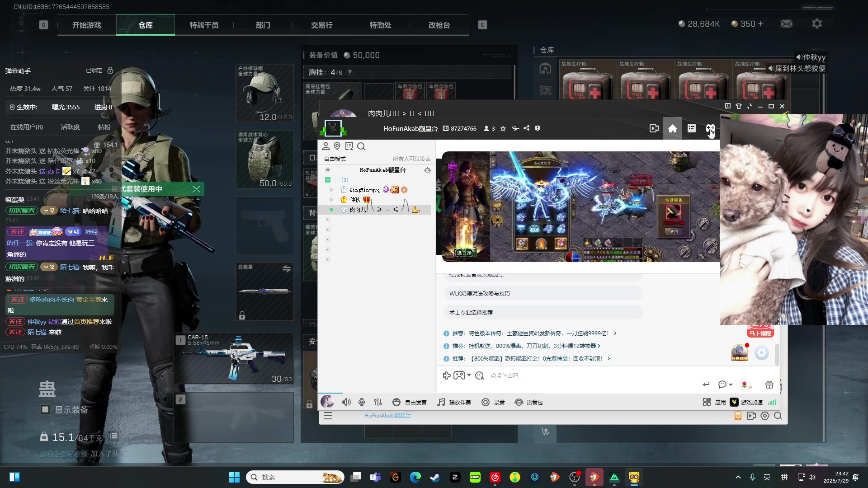The height and width of the screenshot is (488, 868).
Task: Open the YY channel home icon
Action: point(673,129)
